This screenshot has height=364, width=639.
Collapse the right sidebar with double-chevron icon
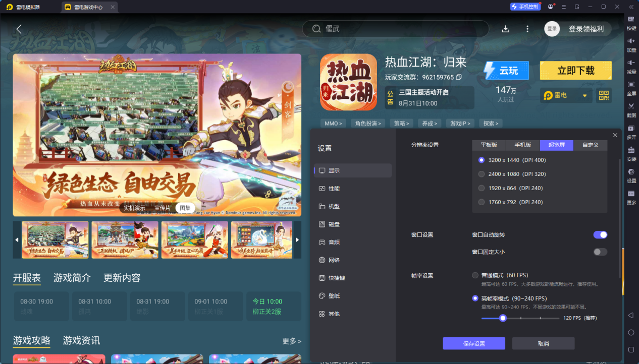coord(631,7)
